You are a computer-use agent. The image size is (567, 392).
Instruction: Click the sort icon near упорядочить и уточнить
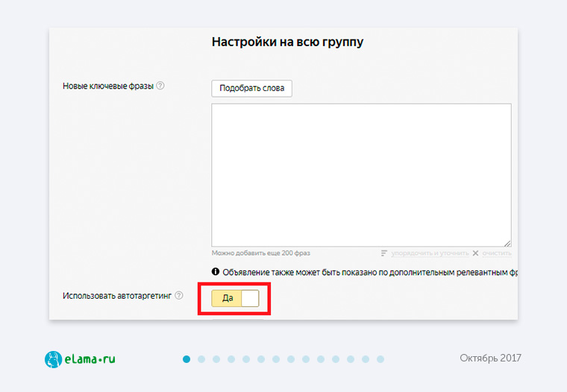pyautogui.click(x=384, y=253)
